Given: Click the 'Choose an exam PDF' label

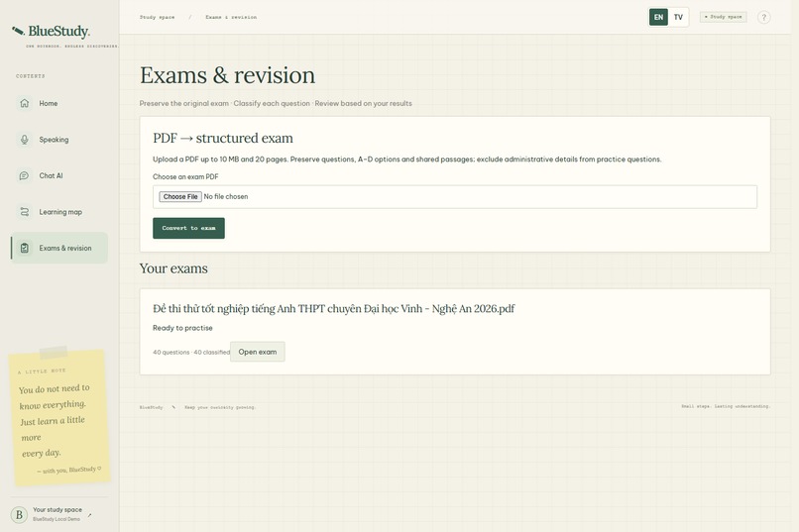Looking at the screenshot, I should [x=185, y=176].
